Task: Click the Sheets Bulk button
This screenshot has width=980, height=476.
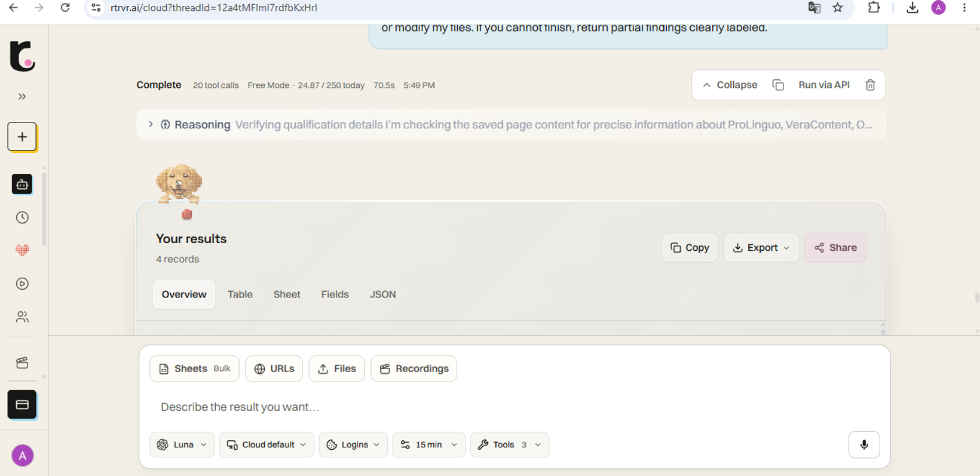Action: click(194, 368)
